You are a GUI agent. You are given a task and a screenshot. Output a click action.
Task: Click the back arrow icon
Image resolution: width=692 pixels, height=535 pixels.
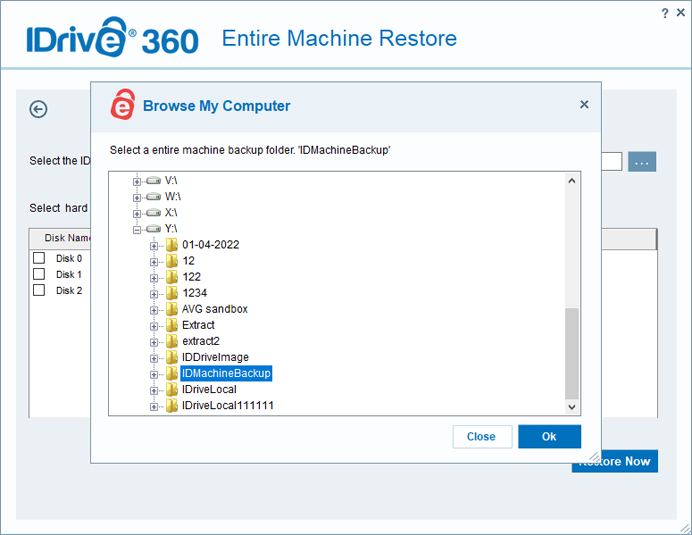[x=38, y=109]
